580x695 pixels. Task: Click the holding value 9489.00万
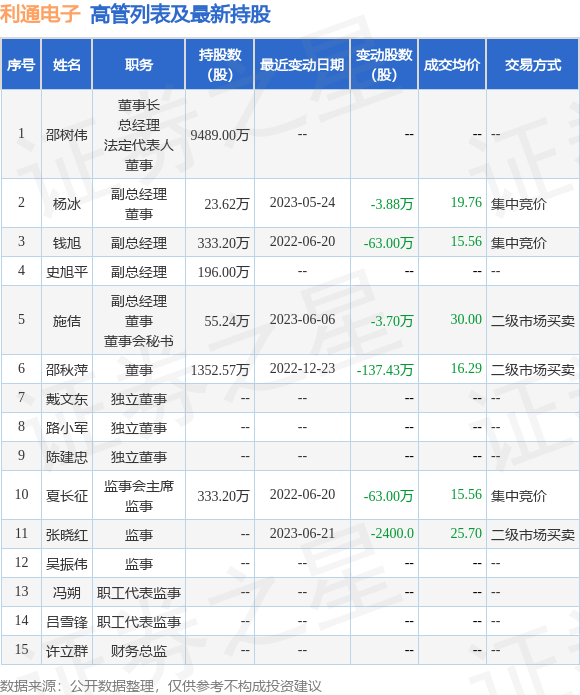220,135
